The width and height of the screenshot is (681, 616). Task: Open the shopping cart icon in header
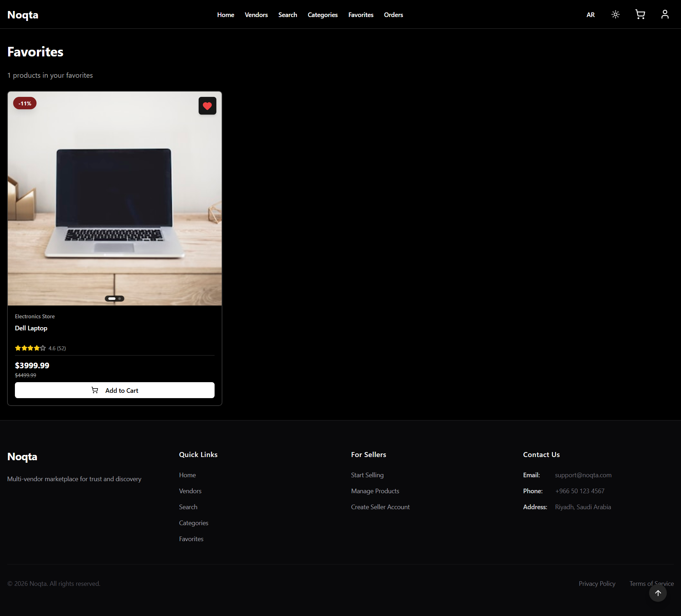[x=640, y=15]
